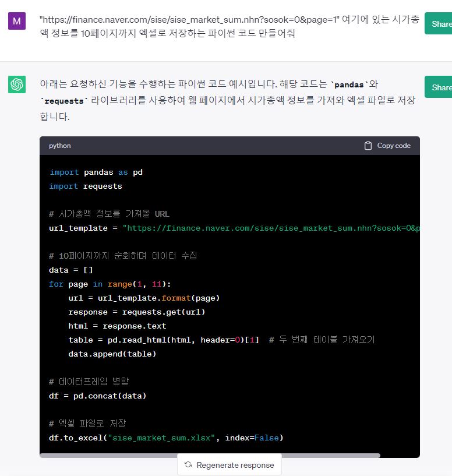
Task: Click the '# 엑셀 파일로 저장' comment
Action: (x=87, y=423)
